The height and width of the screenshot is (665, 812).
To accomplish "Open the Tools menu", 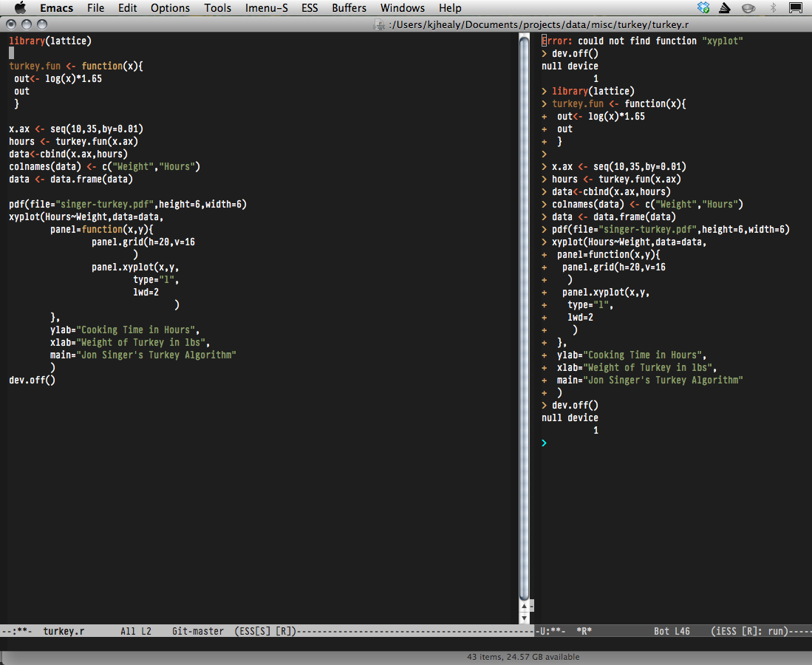I will click(x=217, y=8).
